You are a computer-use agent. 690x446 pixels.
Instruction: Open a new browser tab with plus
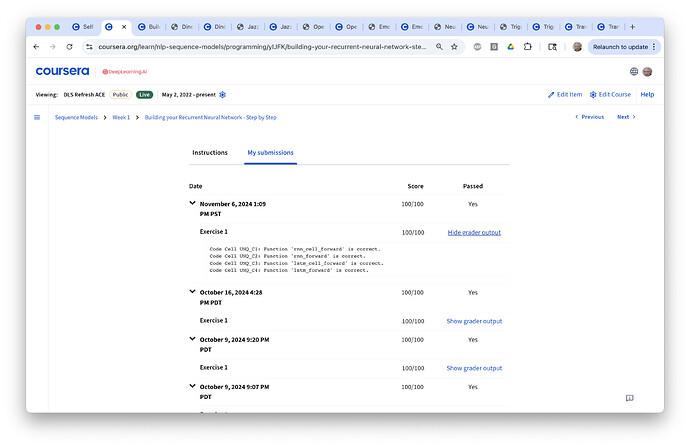632,27
